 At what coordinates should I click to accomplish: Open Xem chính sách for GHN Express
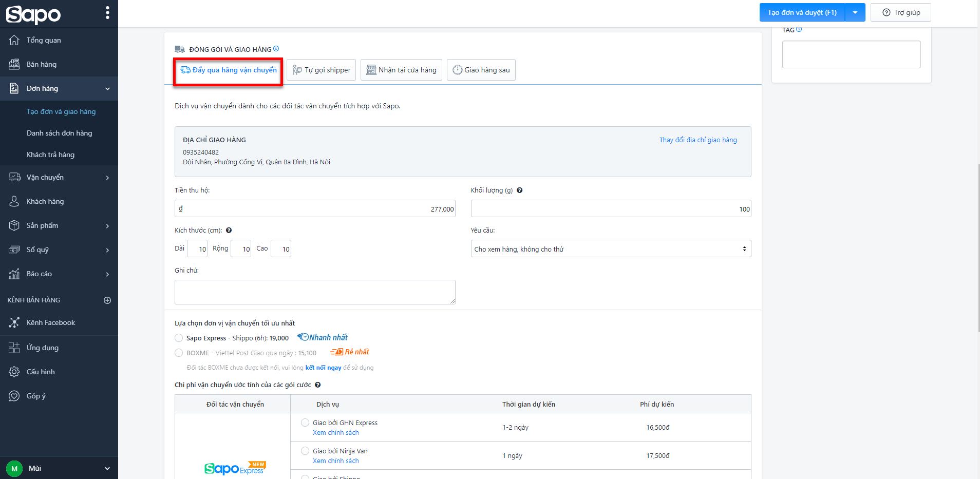336,433
